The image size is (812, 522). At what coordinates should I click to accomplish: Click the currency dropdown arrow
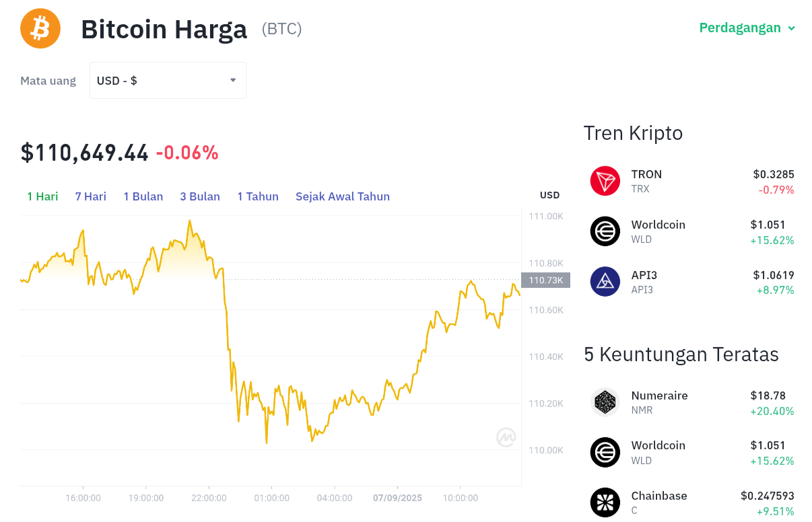[233, 80]
